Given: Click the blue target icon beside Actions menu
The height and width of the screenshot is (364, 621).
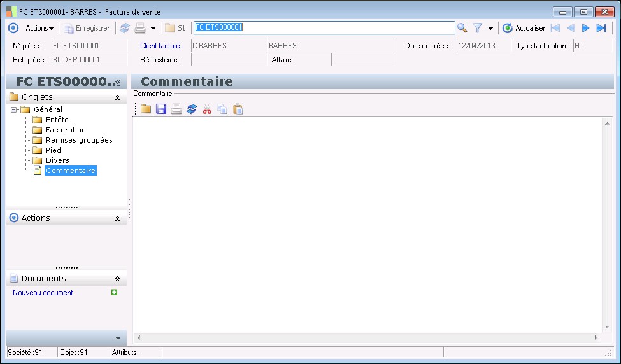Looking at the screenshot, I should [x=13, y=28].
